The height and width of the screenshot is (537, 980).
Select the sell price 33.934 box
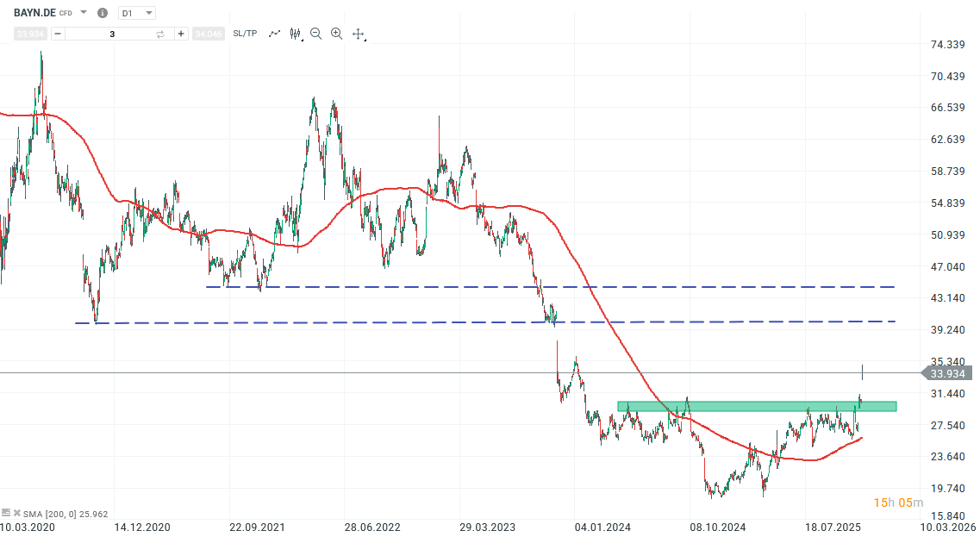click(28, 33)
